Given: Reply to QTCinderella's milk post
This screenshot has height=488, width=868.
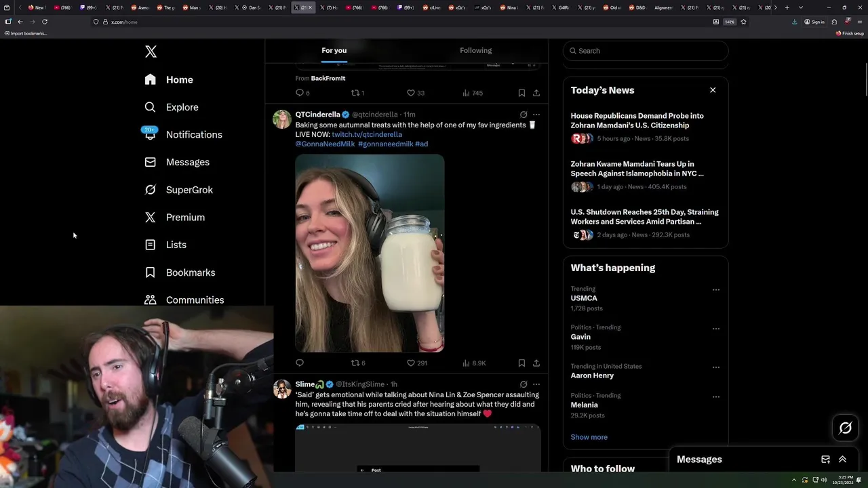Looking at the screenshot, I should [300, 363].
